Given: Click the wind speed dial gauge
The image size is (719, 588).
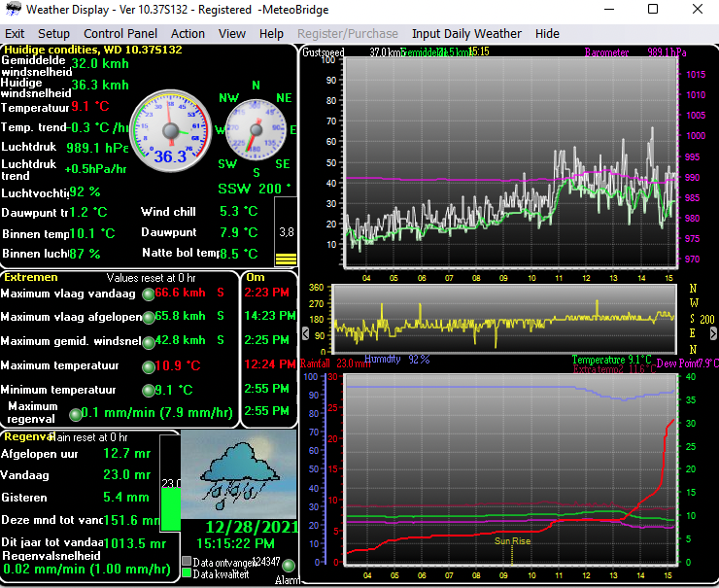Looking at the screenshot, I should [171, 130].
